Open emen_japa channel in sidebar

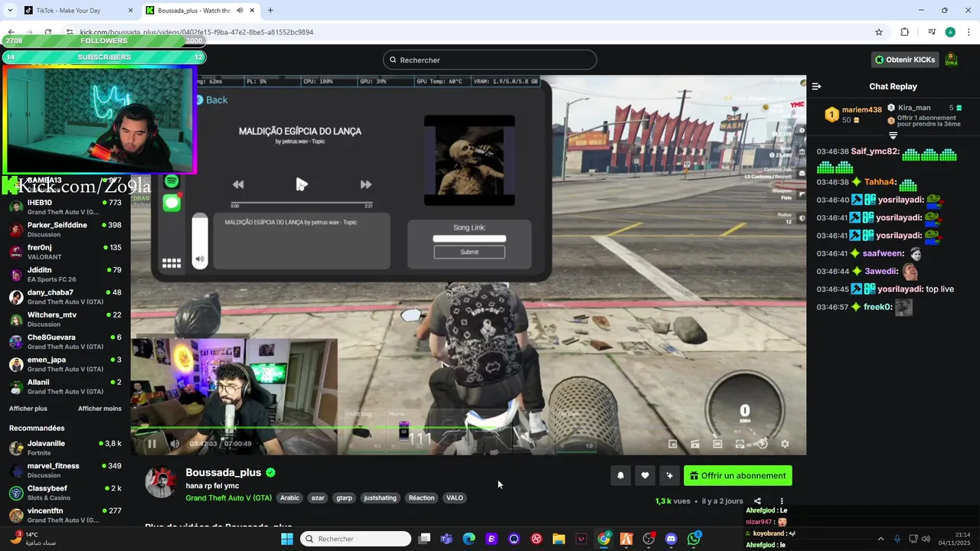point(65,364)
